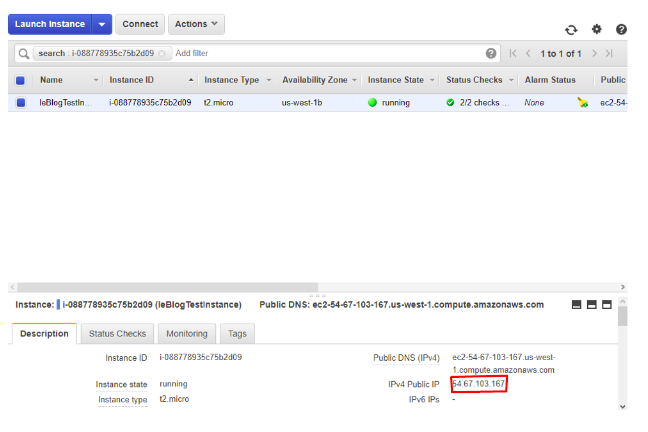This screenshot has height=432, width=648.
Task: Go to the next page of results
Action: click(x=594, y=53)
